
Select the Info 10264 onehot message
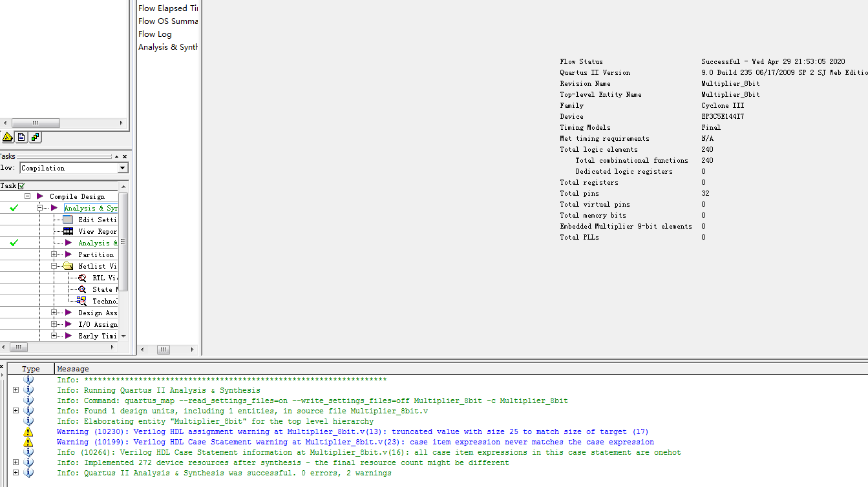tap(369, 453)
